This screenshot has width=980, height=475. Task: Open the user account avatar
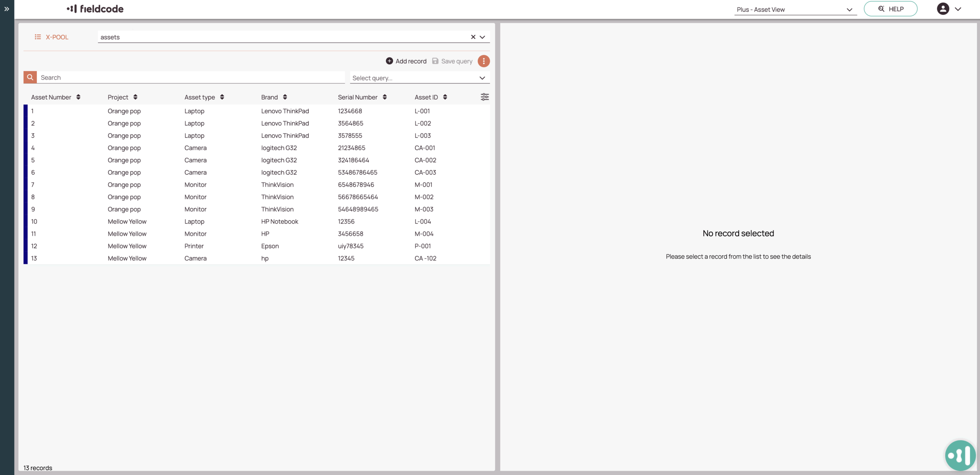point(943,9)
